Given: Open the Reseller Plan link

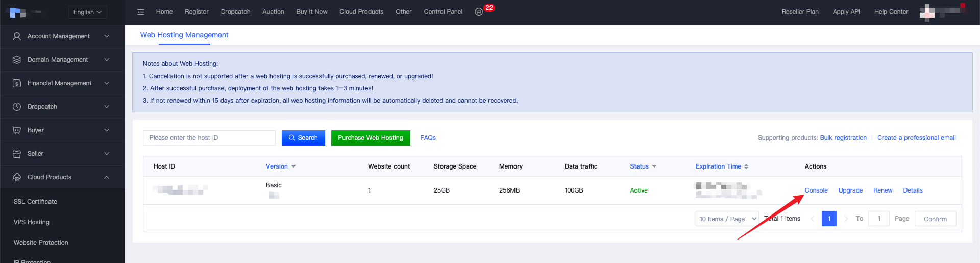Looking at the screenshot, I should [x=800, y=12].
